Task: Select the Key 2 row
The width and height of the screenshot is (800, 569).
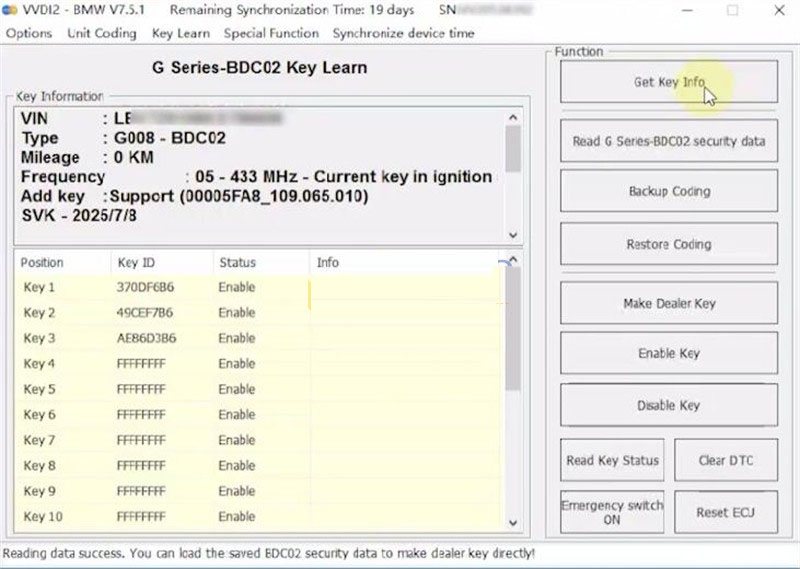Action: pos(258,313)
